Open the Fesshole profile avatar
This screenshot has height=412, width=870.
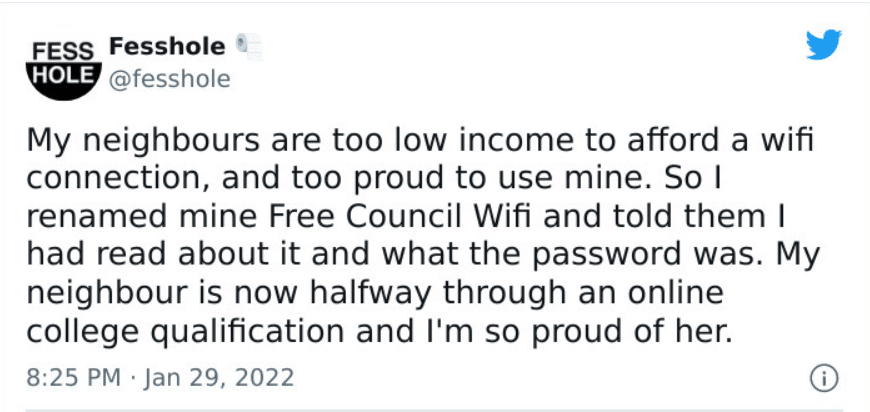pos(64,68)
